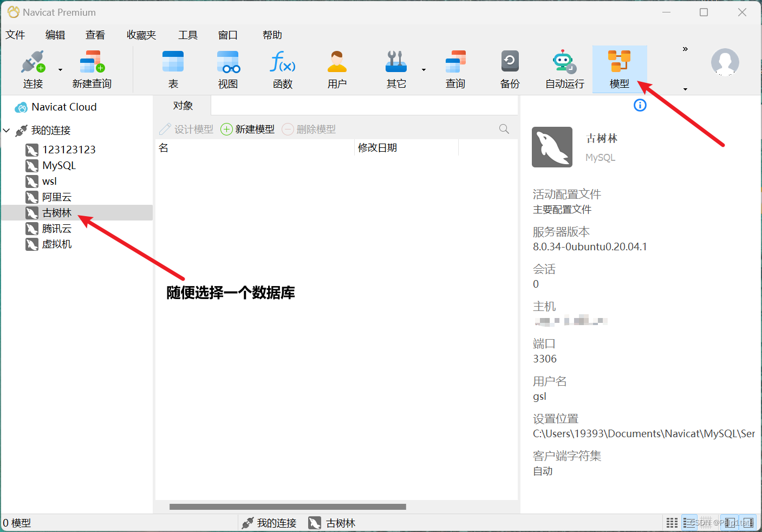The width and height of the screenshot is (762, 532).
Task: Open the 表 (Table) objects
Action: (173, 69)
